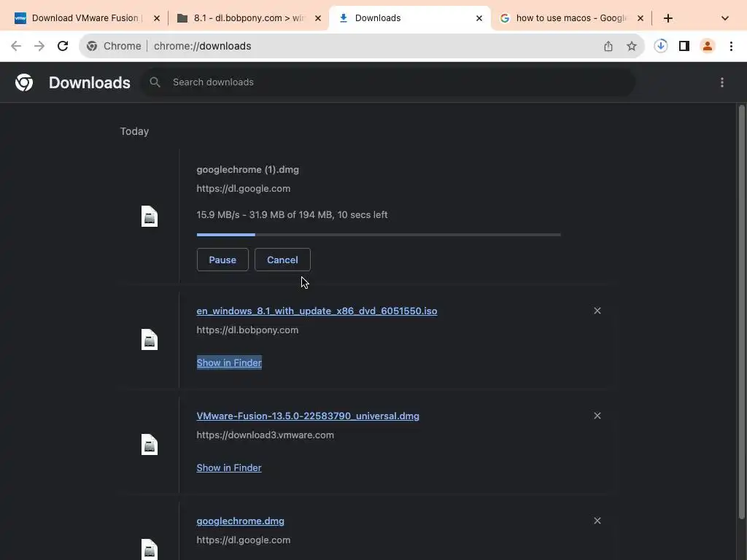Click the download progress bar
Image resolution: width=747 pixels, height=560 pixels.
pos(379,235)
